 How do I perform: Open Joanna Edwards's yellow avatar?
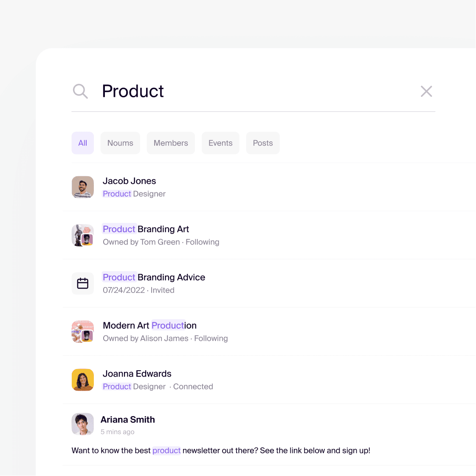click(82, 380)
